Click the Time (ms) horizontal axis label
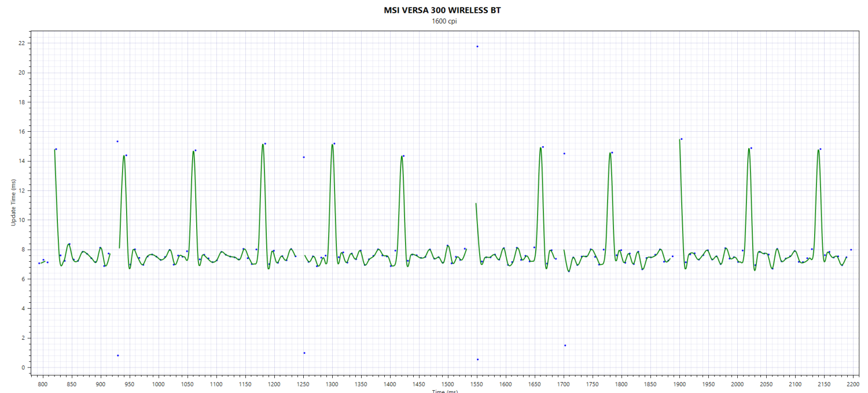This screenshot has width=868, height=393. (444, 391)
